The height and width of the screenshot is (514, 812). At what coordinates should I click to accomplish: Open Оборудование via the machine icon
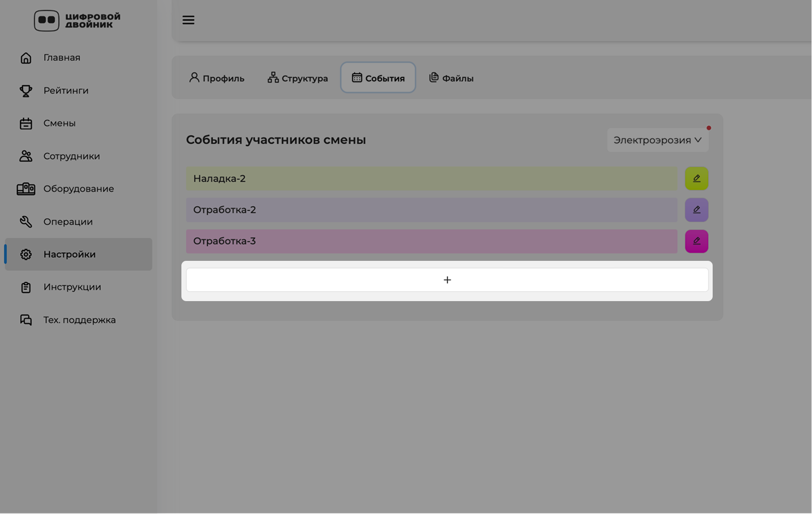26,189
